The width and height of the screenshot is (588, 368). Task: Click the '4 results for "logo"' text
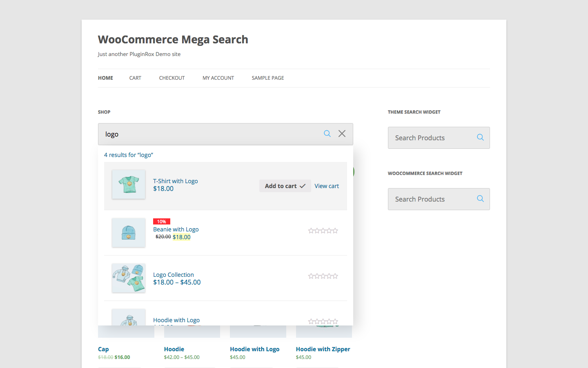coord(129,155)
